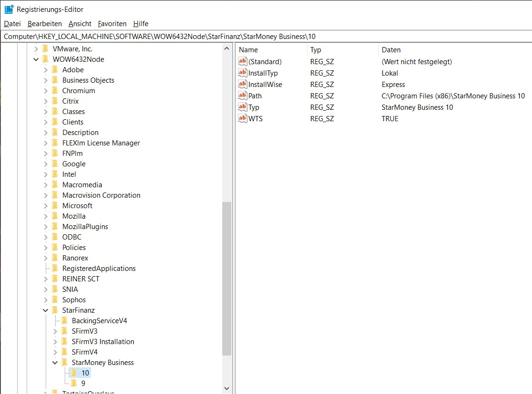Image resolution: width=532 pixels, height=394 pixels.
Task: Expand the Policies tree node
Action: 46,248
